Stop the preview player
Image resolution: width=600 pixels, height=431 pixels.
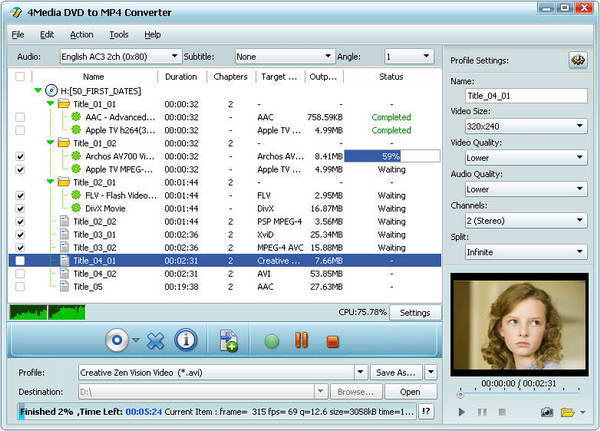(502, 412)
